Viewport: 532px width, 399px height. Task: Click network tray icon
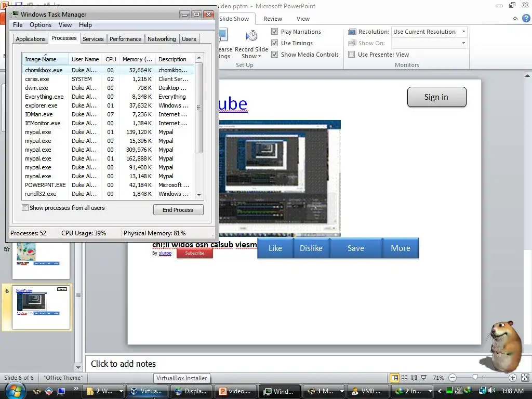click(482, 391)
